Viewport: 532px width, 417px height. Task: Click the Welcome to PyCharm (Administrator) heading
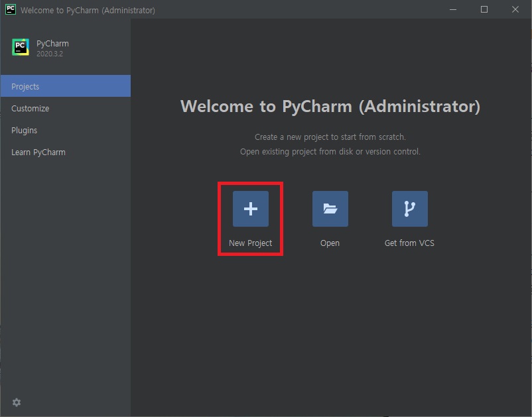point(330,107)
